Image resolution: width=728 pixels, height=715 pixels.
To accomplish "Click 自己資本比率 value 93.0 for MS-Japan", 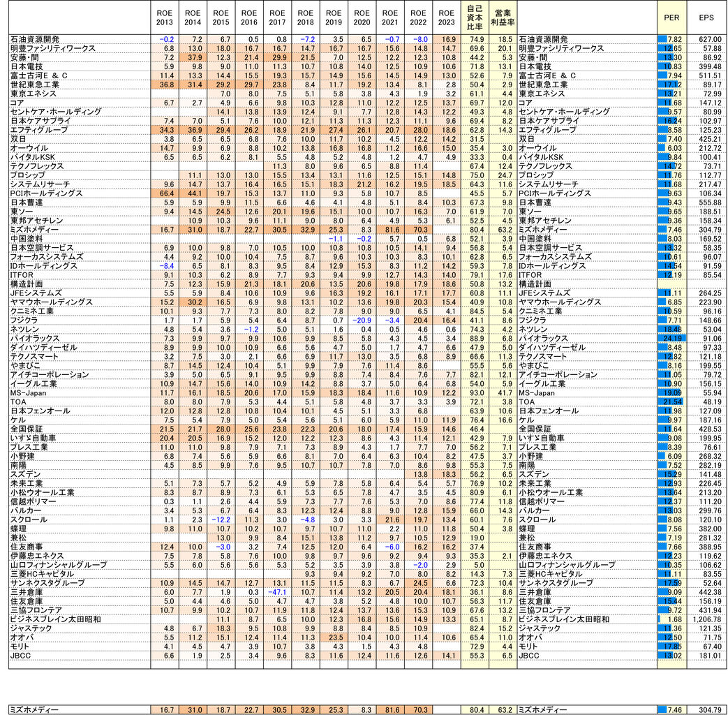I will click(477, 393).
